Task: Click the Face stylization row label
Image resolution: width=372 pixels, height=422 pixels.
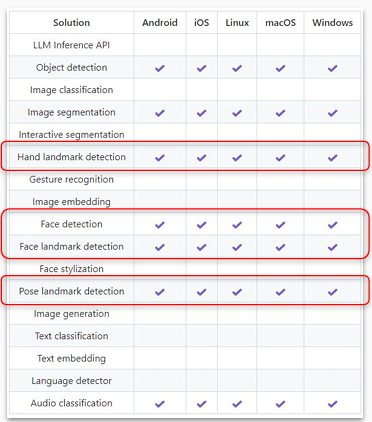Action: [72, 269]
